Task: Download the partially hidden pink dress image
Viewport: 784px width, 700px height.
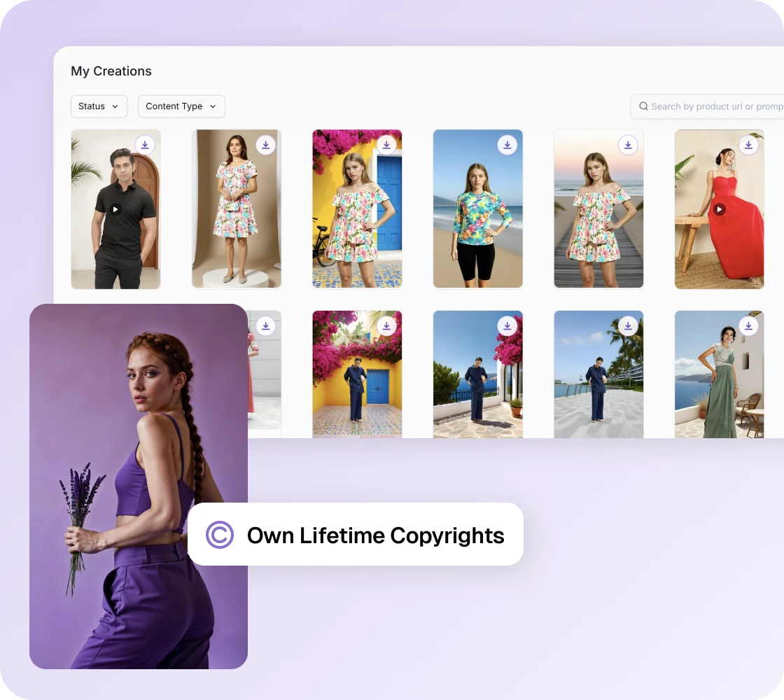Action: click(x=265, y=326)
